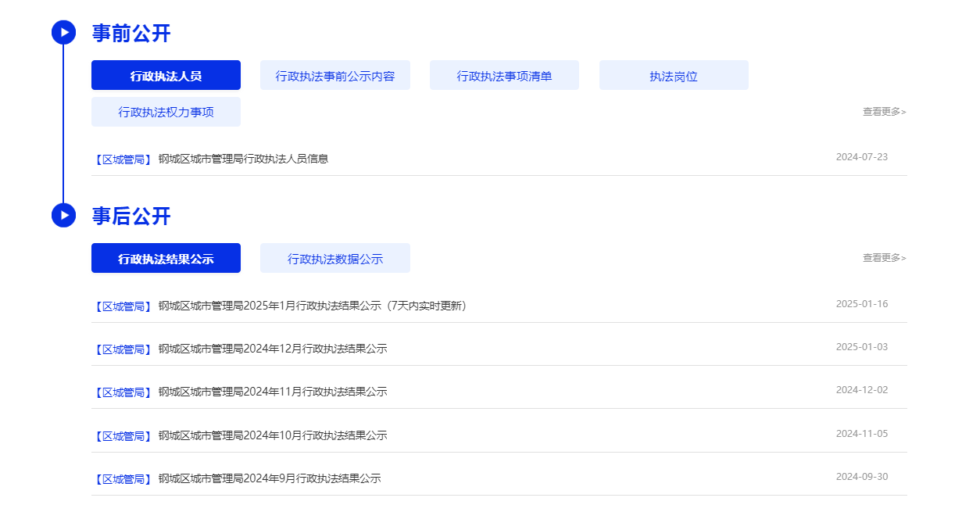Switch to 行政执法权力事项 tab
This screenshot has height=512, width=980.
[166, 112]
